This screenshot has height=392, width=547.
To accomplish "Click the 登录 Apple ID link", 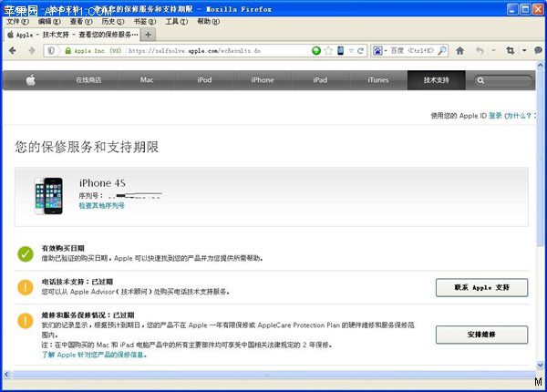I will click(495, 116).
